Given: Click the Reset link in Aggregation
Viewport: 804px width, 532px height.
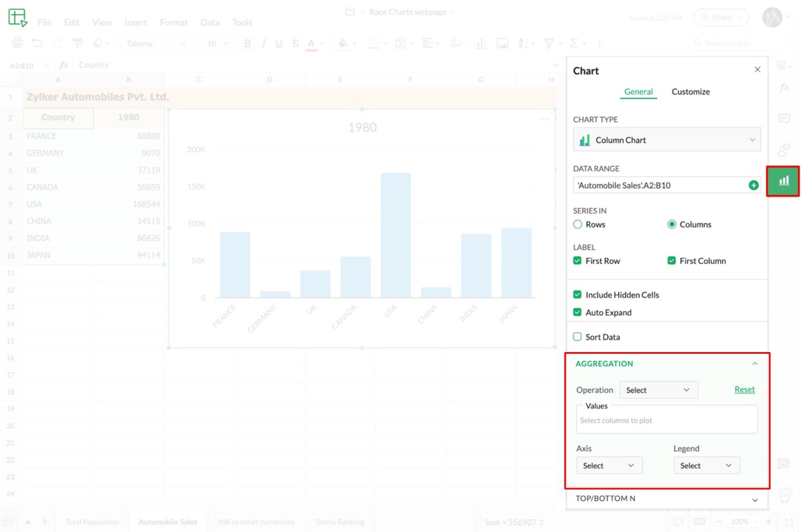Looking at the screenshot, I should (744, 390).
